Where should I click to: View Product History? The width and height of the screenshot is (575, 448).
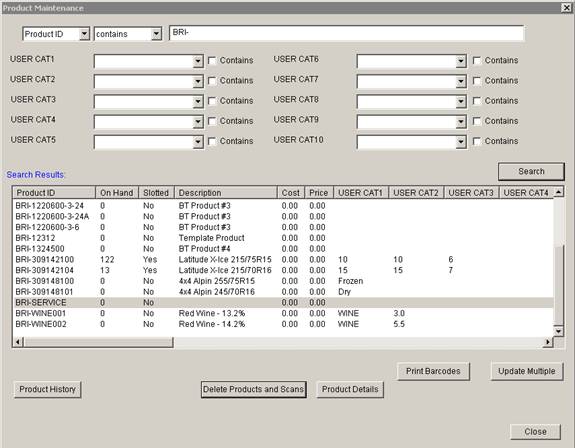click(47, 389)
